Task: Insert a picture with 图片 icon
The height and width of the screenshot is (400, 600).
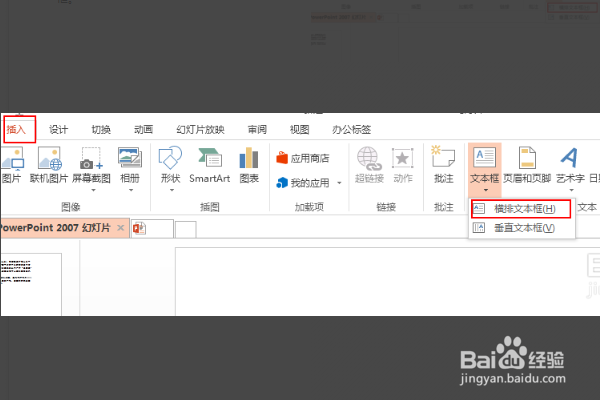Action: point(12,165)
